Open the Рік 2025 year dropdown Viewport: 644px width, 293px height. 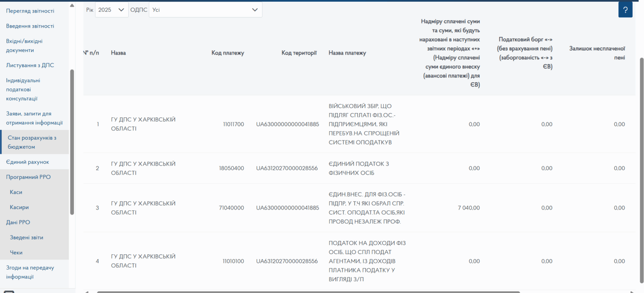pyautogui.click(x=112, y=10)
